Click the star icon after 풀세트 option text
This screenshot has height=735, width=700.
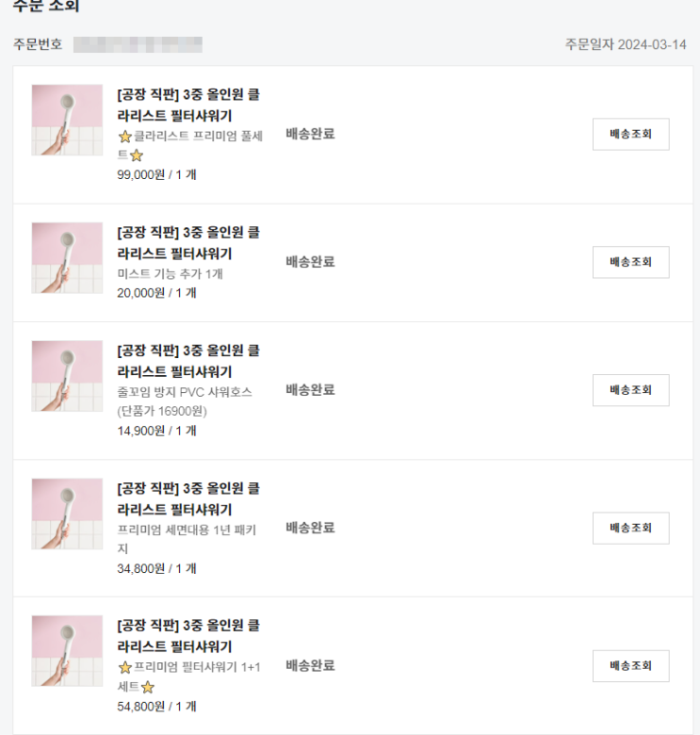click(x=136, y=155)
